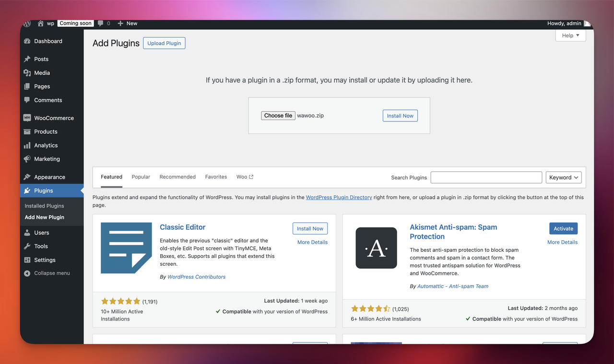
Task: Switch to the Recommended plugins tab
Action: tap(177, 177)
